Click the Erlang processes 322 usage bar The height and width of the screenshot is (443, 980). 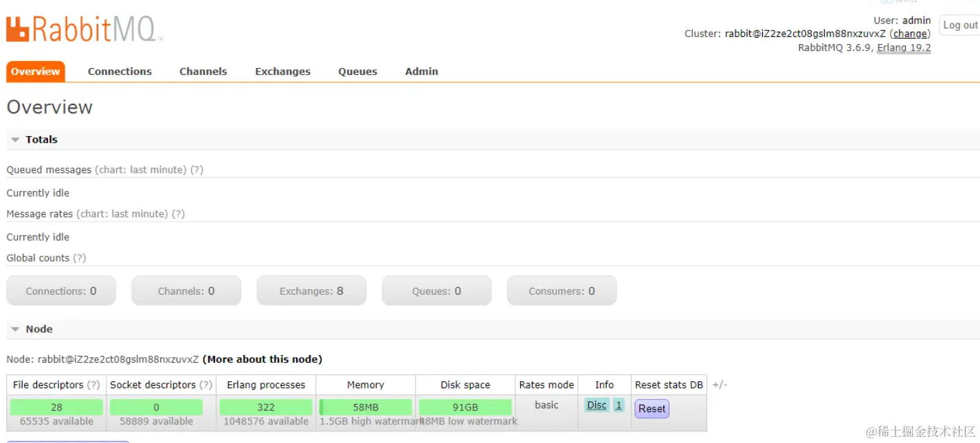coord(266,407)
